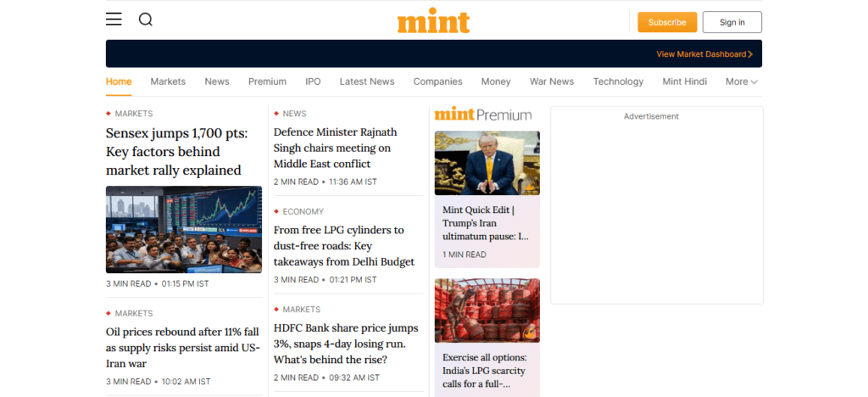
Task: Click the NEWS category tag
Action: click(x=294, y=114)
